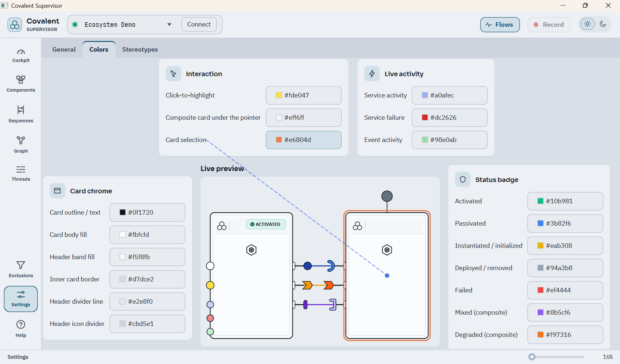The height and width of the screenshot is (364, 620).
Task: Open the Threads panel
Action: click(x=21, y=173)
